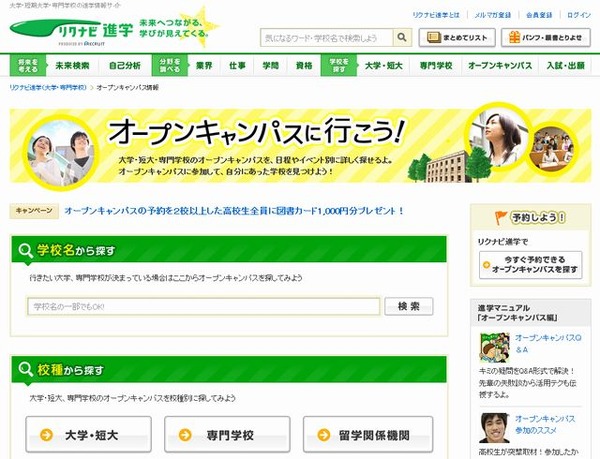Focus the 学校名 search input field
This screenshot has width=600, height=459.
(x=204, y=306)
